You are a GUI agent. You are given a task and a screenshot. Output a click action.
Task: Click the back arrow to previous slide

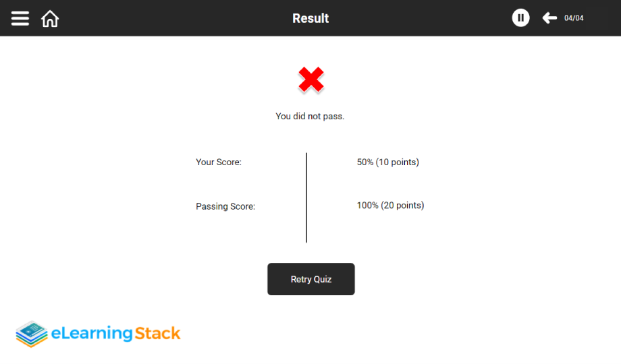coord(549,18)
